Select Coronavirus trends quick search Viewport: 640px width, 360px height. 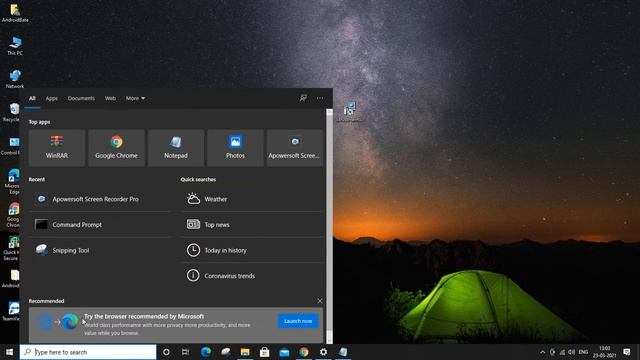pos(252,276)
